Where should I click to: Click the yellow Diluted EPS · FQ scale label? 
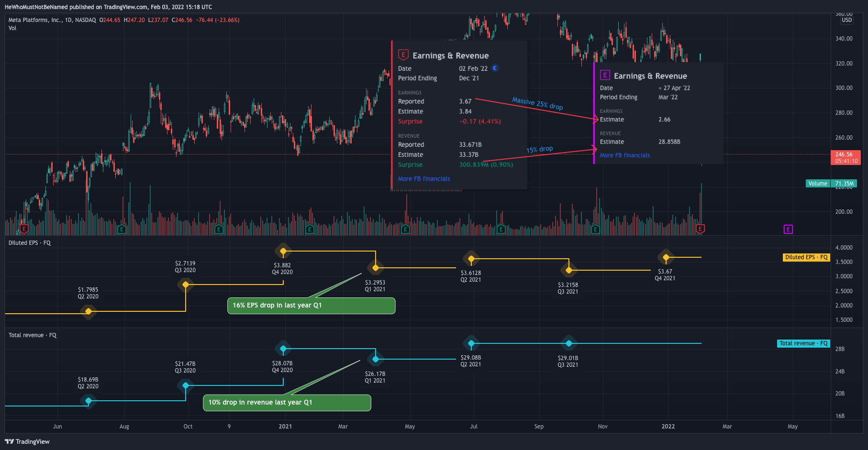click(x=806, y=257)
